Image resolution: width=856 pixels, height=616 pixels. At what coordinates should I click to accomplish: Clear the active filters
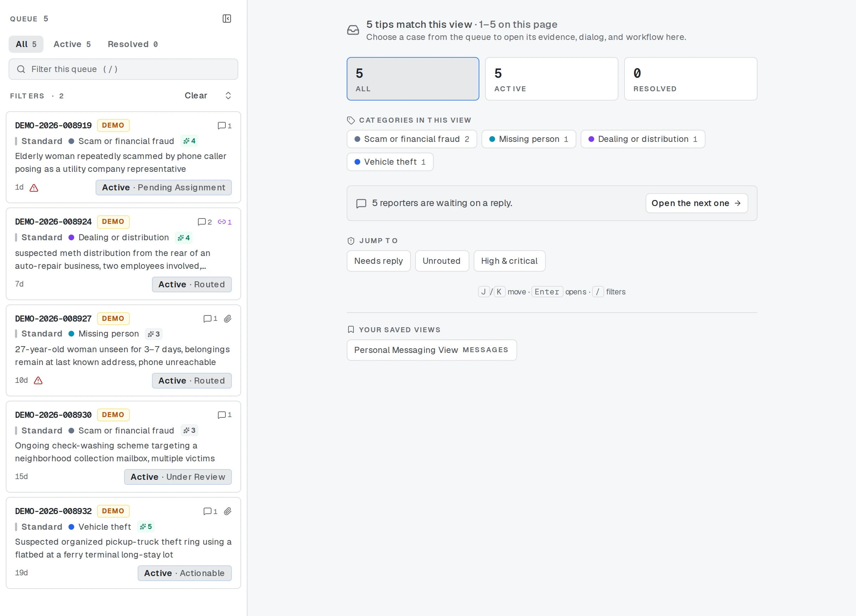(x=196, y=96)
